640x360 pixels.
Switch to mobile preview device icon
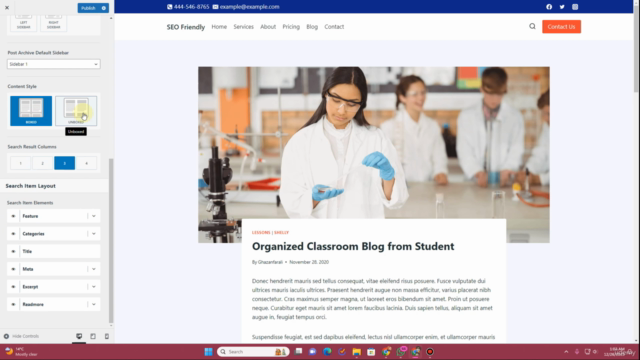point(107,336)
